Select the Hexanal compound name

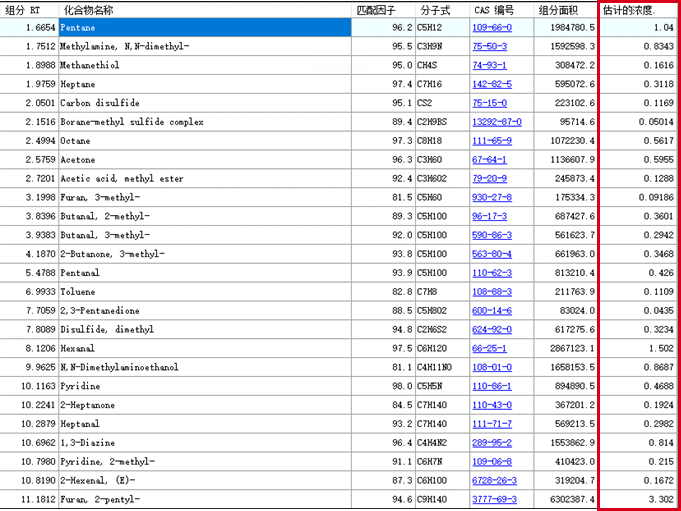[x=77, y=349]
